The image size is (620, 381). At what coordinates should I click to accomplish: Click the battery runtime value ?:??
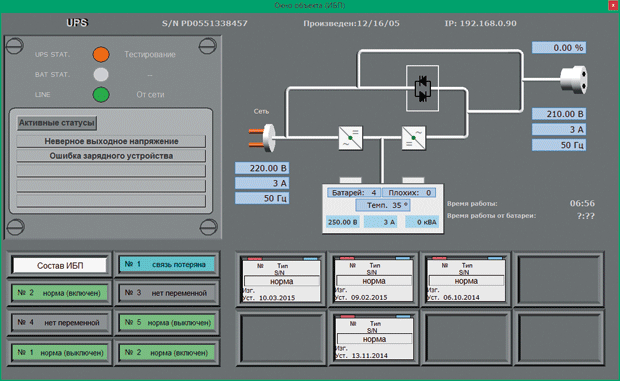click(x=586, y=216)
